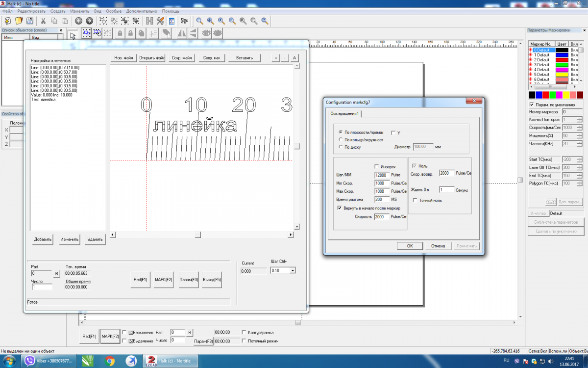The image size is (588, 368).
Task: Click the Скорость(мм/Сек) spinner arrows
Action: (579, 128)
